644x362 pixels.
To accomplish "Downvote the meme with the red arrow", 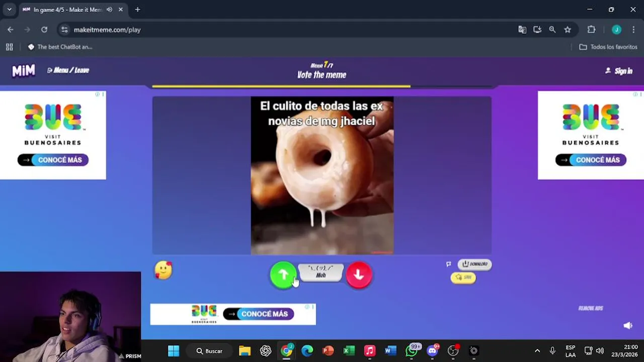I will coord(359,275).
